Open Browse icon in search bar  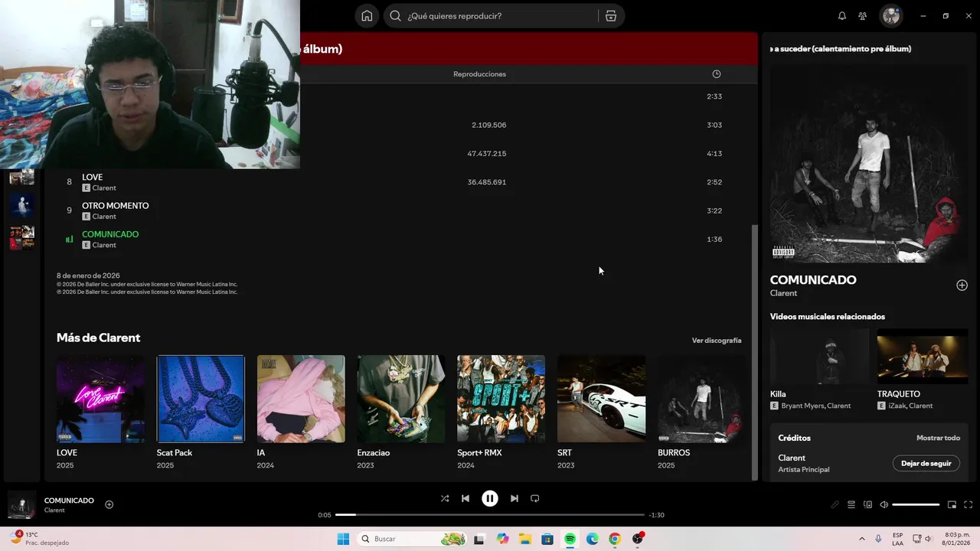coord(610,16)
